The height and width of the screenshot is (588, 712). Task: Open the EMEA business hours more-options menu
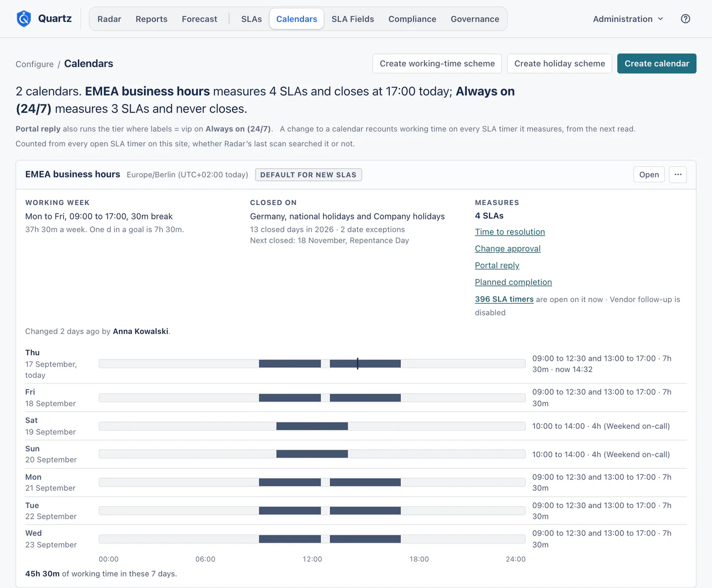pyautogui.click(x=678, y=175)
